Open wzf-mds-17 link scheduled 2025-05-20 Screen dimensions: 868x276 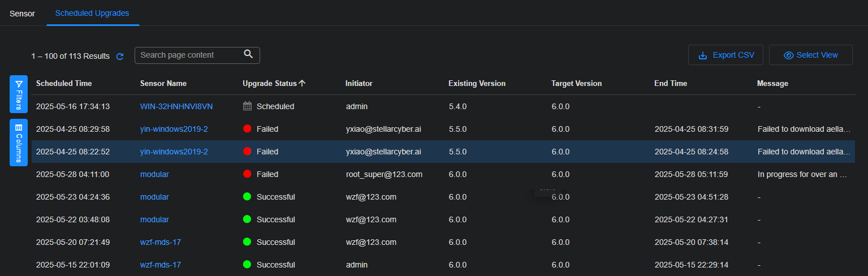pos(161,242)
